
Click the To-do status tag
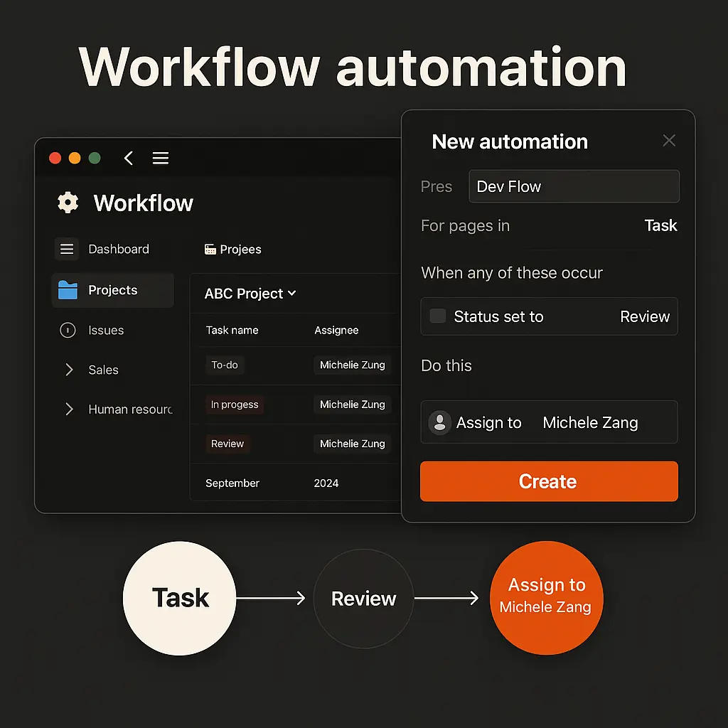tap(225, 365)
